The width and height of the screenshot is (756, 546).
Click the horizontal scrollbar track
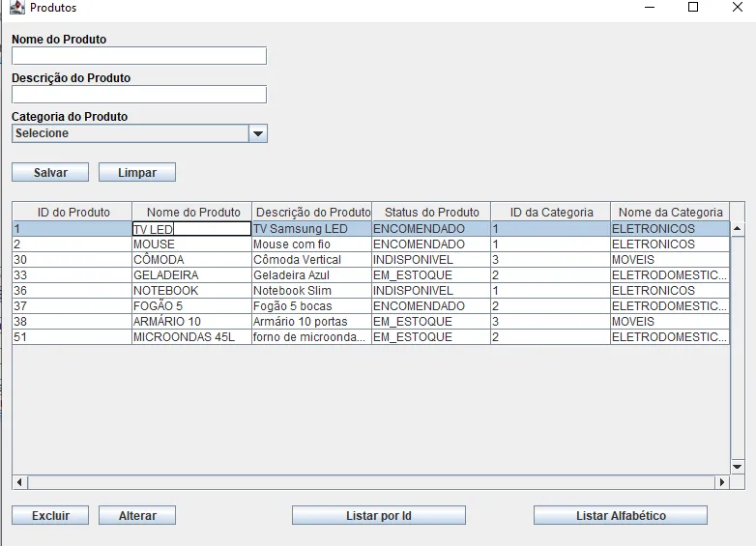click(371, 482)
